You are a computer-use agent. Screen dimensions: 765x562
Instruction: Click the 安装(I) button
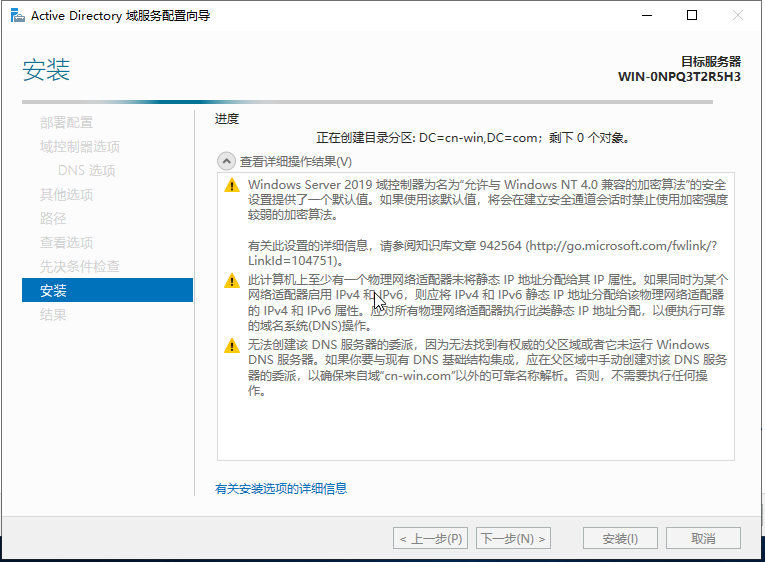point(620,539)
